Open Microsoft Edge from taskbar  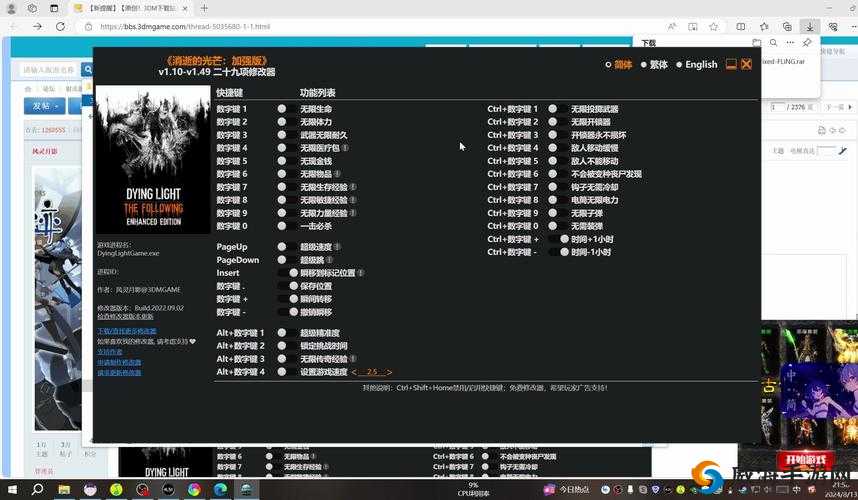point(221,489)
